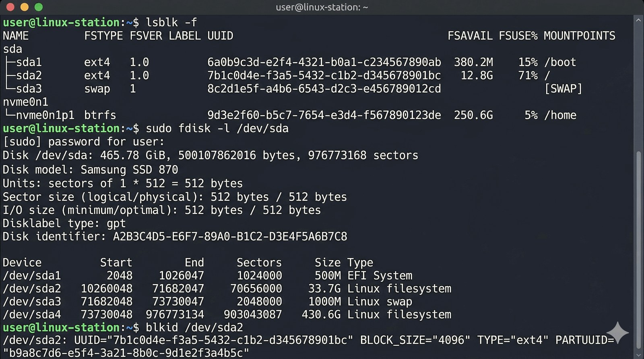
Task: Click the sparkle icon in the bottom-right corner
Action: coord(617,333)
